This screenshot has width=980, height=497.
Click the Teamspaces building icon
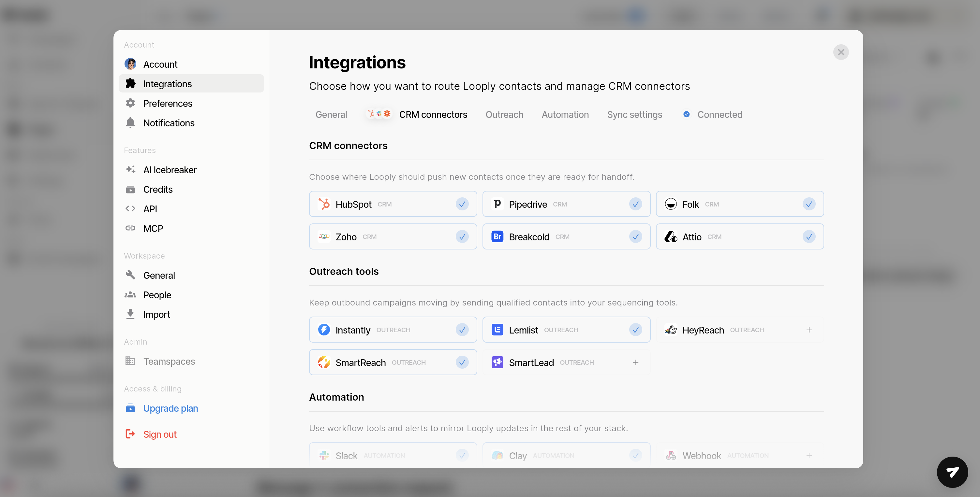[x=130, y=361]
